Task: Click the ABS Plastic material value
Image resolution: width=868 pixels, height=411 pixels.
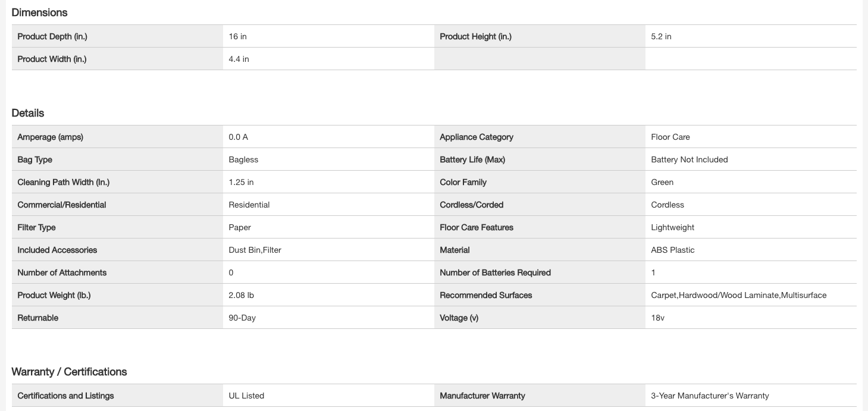Action: pyautogui.click(x=672, y=250)
